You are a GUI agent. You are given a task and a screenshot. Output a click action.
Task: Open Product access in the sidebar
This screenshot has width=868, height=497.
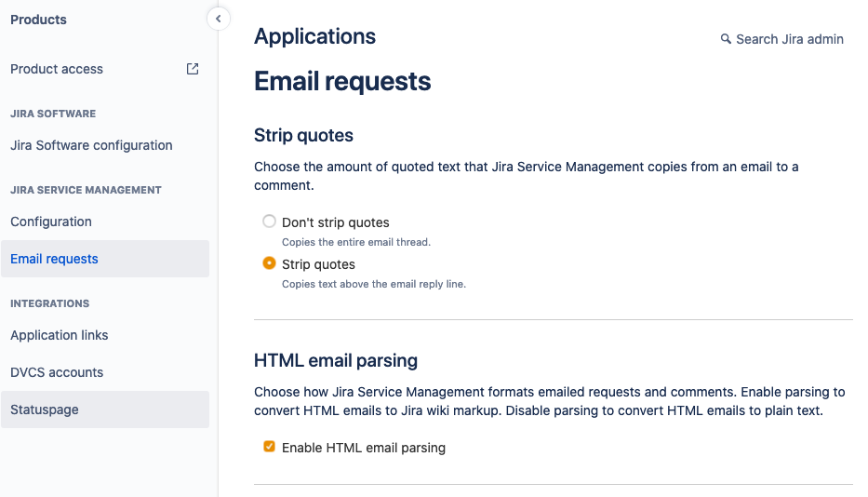57,69
